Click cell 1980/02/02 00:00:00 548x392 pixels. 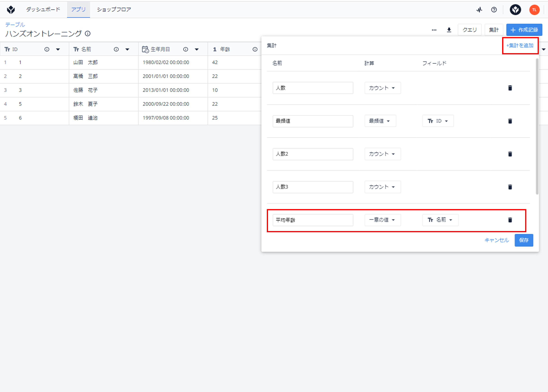(x=173, y=62)
